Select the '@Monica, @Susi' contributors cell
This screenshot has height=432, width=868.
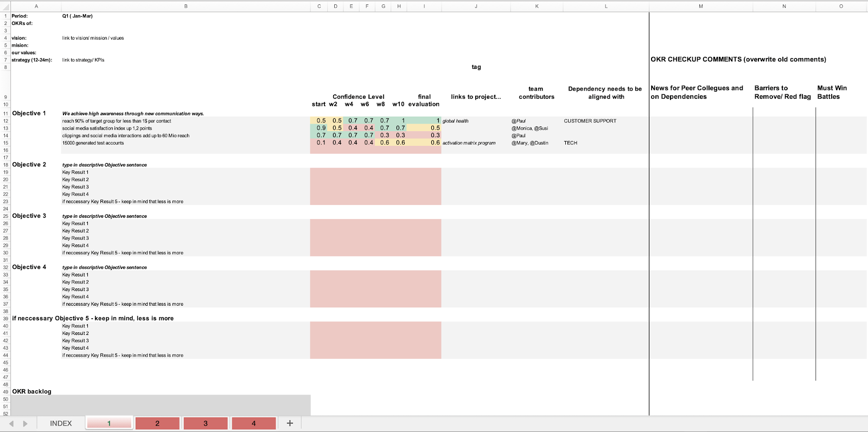click(x=529, y=128)
